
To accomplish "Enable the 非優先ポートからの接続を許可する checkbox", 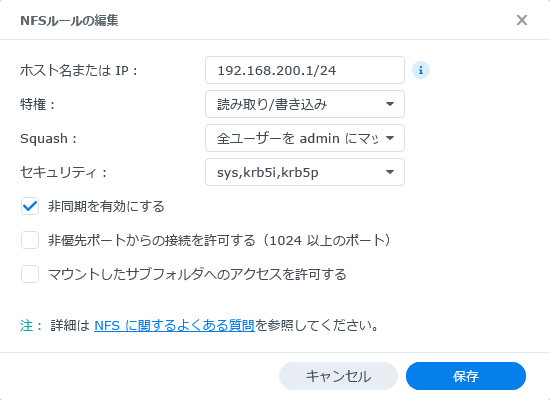I will pyautogui.click(x=30, y=240).
